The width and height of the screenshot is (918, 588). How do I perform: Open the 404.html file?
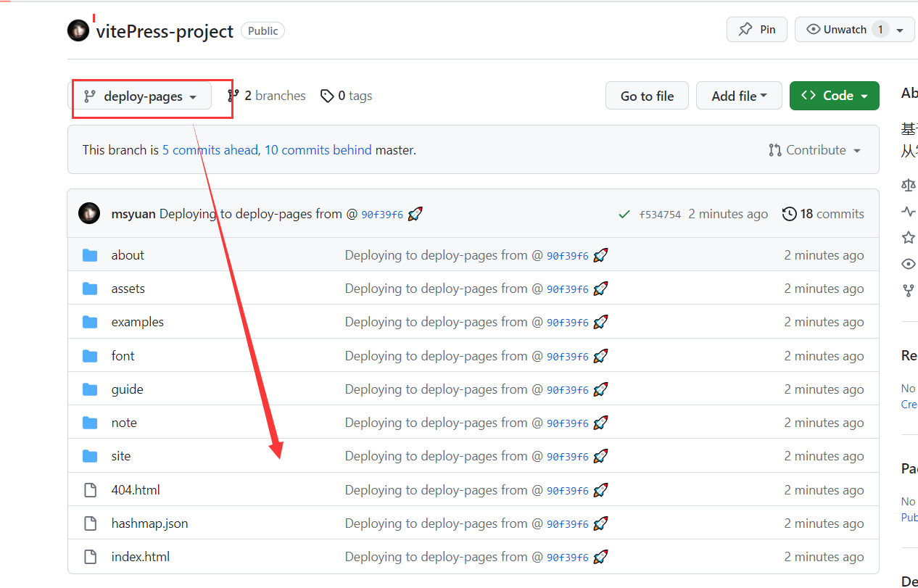[x=136, y=490]
